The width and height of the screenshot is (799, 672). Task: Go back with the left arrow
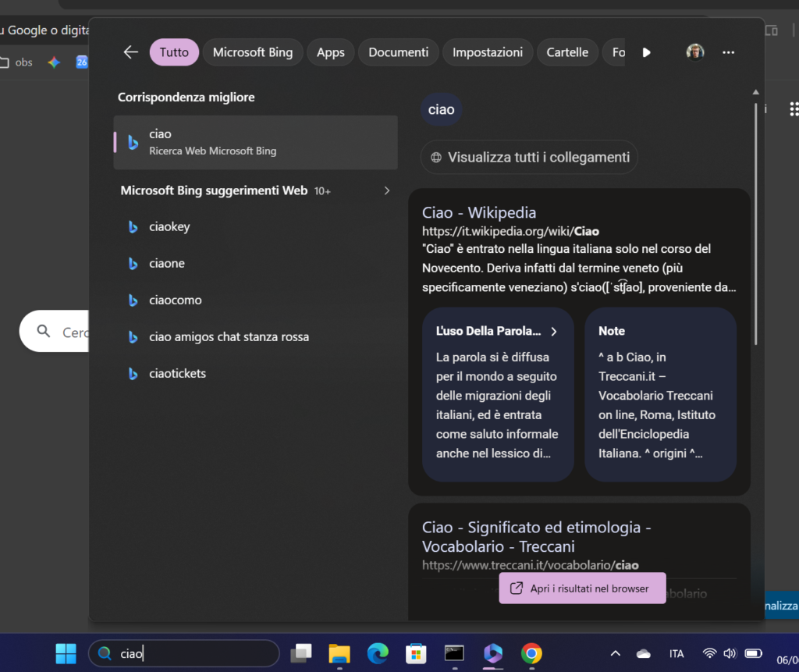[x=131, y=52]
